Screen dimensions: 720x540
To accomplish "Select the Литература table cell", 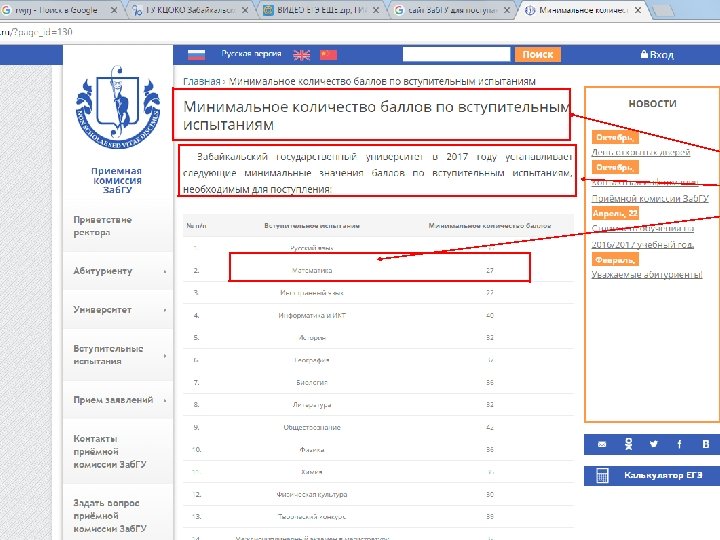I will point(312,405).
